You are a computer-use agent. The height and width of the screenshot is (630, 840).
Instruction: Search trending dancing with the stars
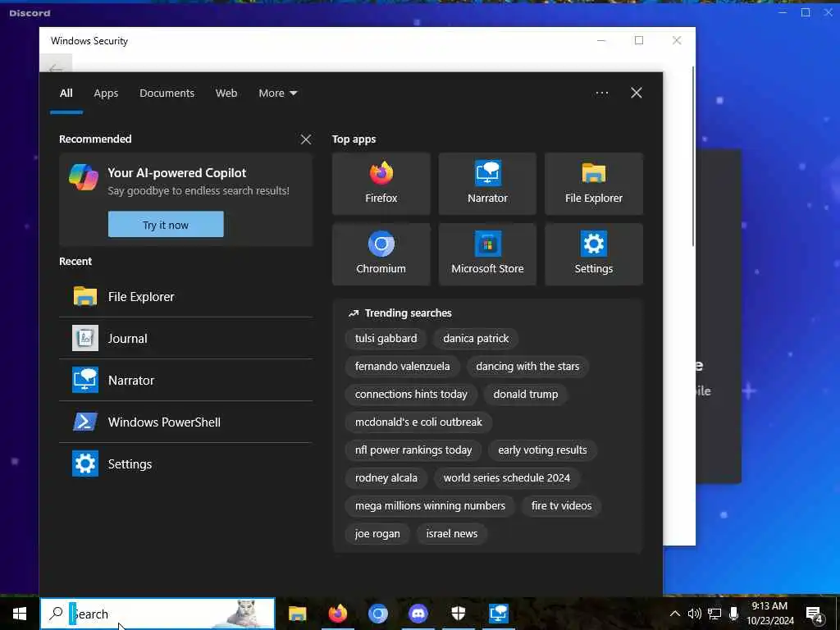pyautogui.click(x=527, y=367)
